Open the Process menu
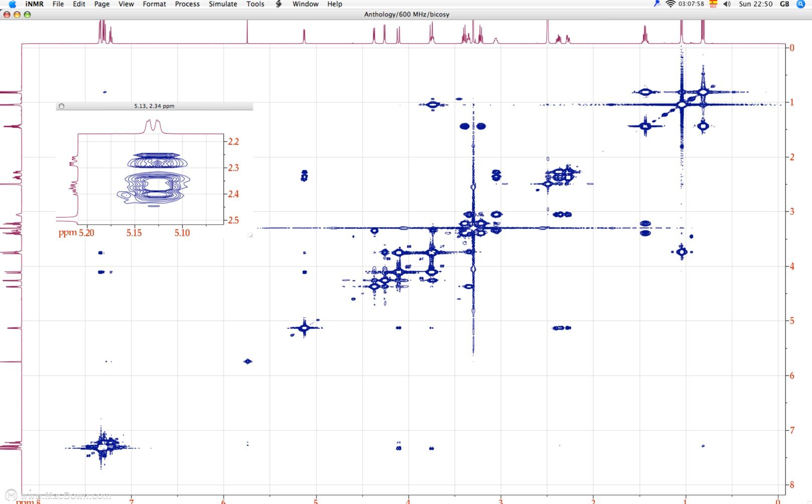Screen dimensions: 812x504 pos(187,4)
